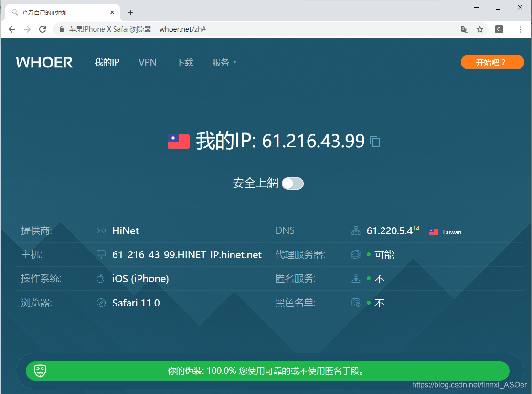Click the browser forward arrow
Screen dimensions: 532x394
pyautogui.click(x=27, y=29)
